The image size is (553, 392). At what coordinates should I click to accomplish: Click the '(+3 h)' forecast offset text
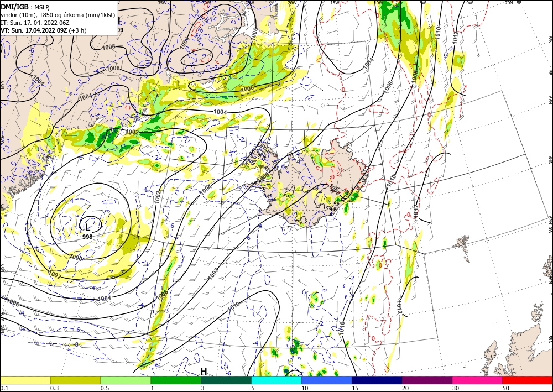tap(77, 30)
